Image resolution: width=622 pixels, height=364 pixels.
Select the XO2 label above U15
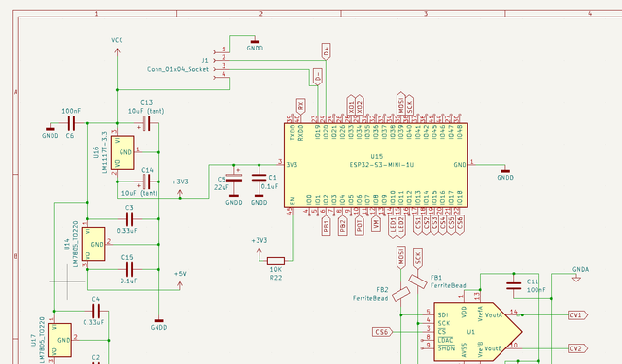(x=359, y=105)
